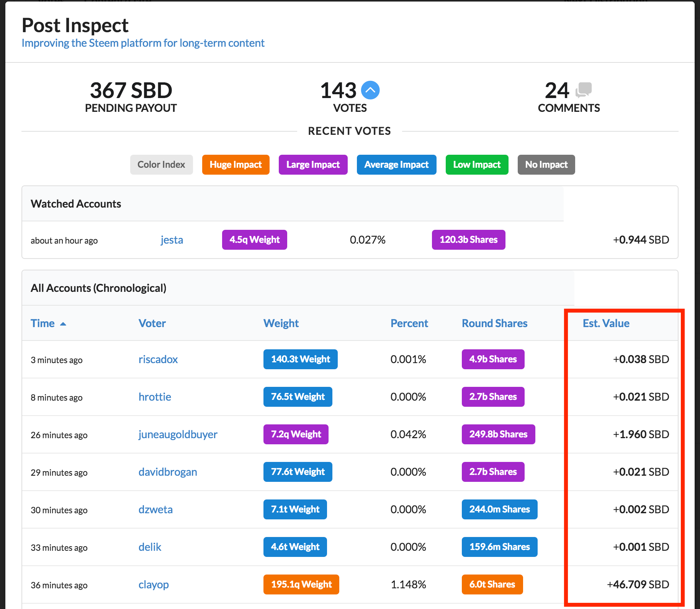Screen dimensions: 700x609
Task: Click the +0.002 SBD value for dzweta
Action: [x=641, y=509]
